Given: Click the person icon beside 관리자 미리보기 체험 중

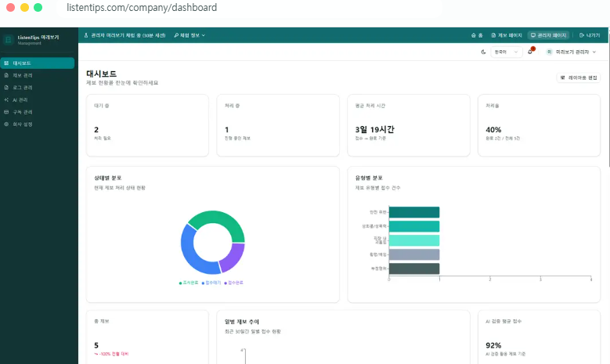Looking at the screenshot, I should [x=86, y=35].
